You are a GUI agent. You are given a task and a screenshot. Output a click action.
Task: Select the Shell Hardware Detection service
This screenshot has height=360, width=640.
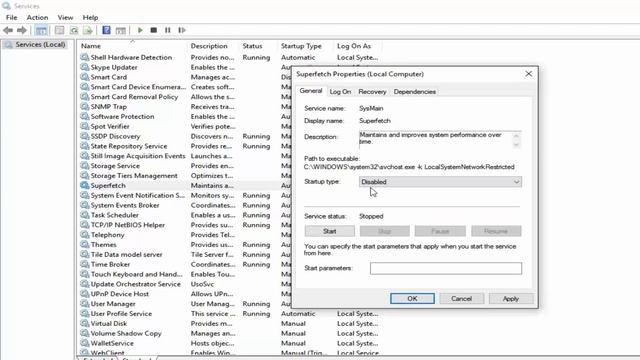tap(131, 57)
